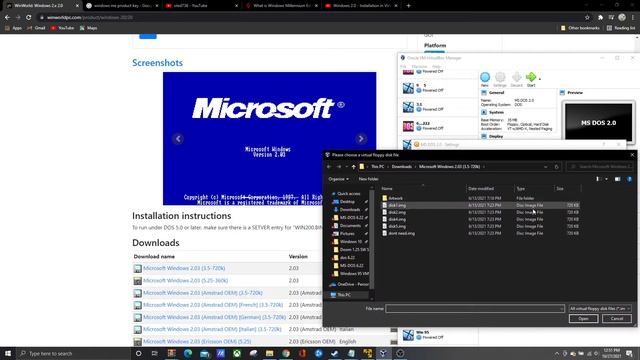Reload the browser page
The height and width of the screenshot is (360, 640).
click(29, 18)
